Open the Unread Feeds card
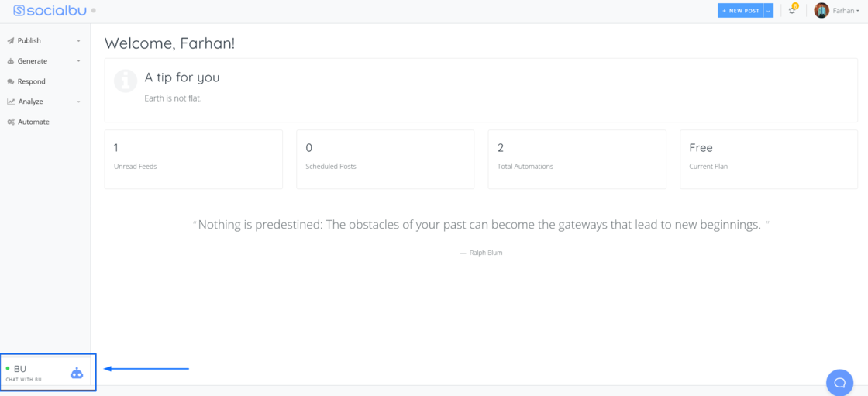868x396 pixels. [193, 159]
